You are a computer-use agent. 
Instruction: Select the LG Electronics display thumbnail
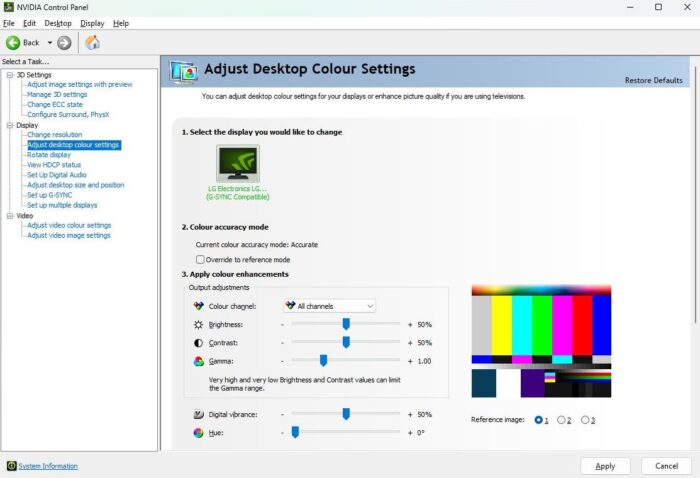click(x=238, y=163)
